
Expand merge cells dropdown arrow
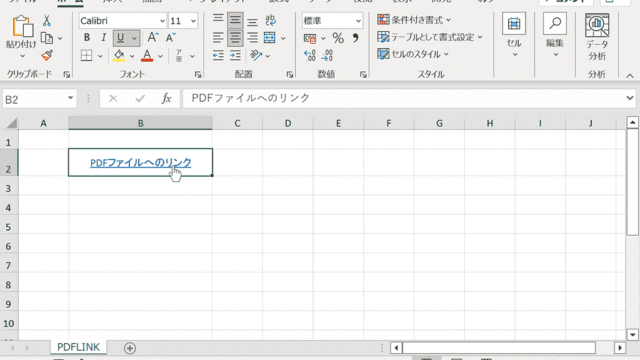pyautogui.click(x=283, y=38)
